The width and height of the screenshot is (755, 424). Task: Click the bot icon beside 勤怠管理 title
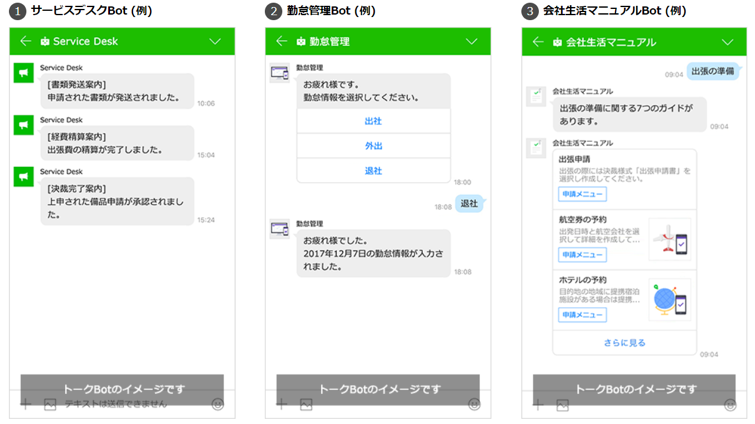(x=301, y=42)
